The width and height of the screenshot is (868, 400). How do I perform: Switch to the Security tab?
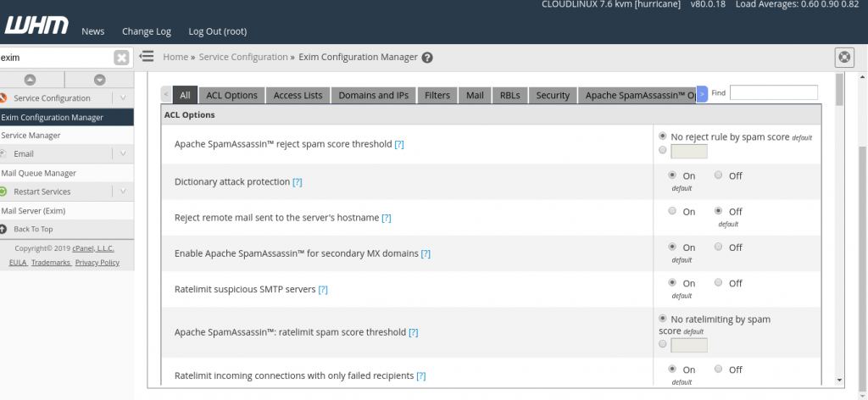click(553, 95)
